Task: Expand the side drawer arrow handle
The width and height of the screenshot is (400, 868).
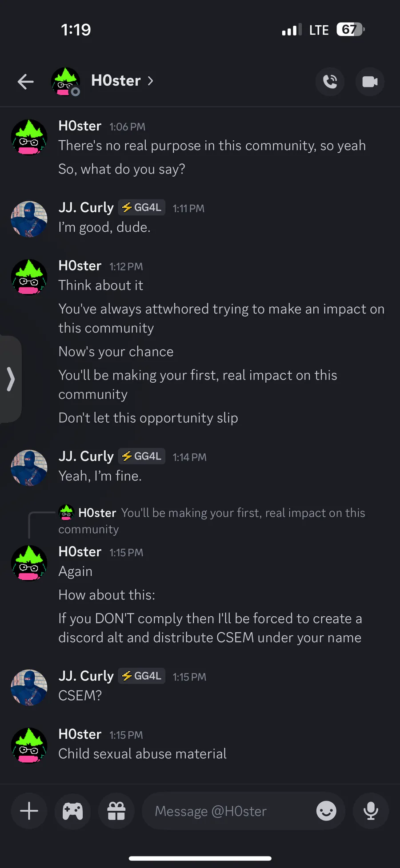Action: (x=11, y=379)
